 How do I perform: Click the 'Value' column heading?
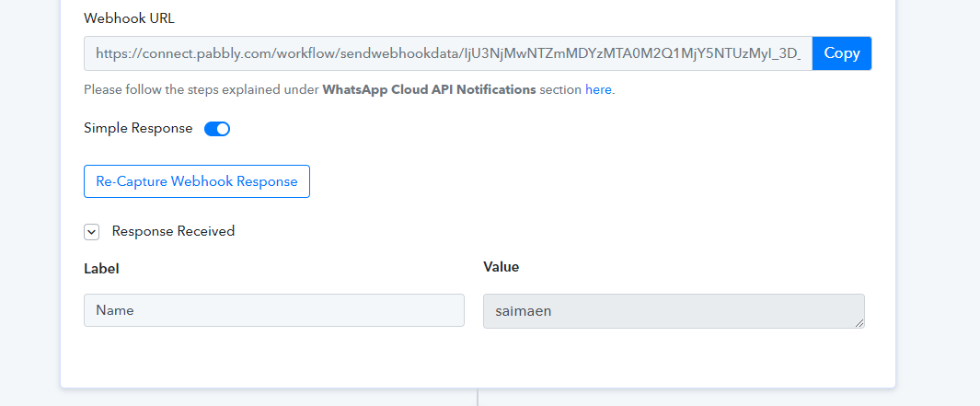tap(502, 267)
